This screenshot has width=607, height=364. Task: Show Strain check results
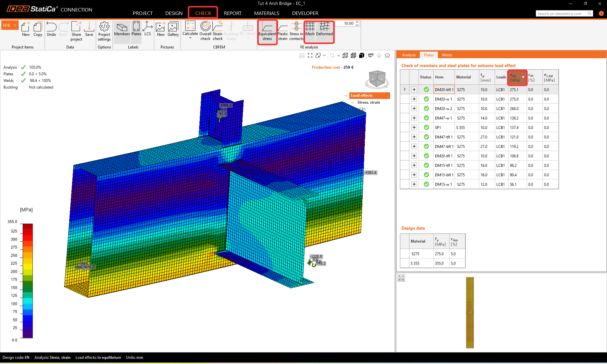(218, 31)
